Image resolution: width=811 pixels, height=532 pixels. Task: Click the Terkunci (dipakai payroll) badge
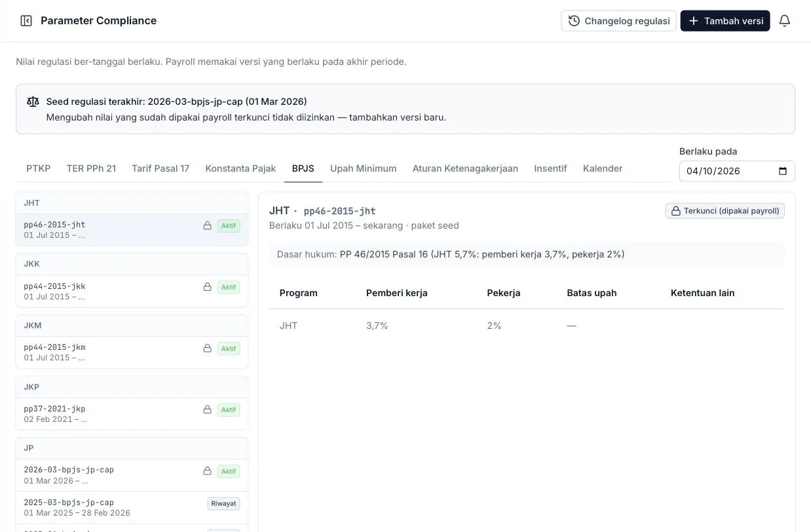coord(725,211)
